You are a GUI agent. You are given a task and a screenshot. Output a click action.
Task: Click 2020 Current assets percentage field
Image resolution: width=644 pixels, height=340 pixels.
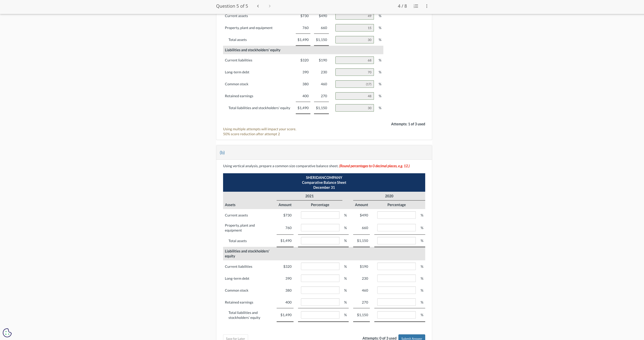[x=396, y=215]
